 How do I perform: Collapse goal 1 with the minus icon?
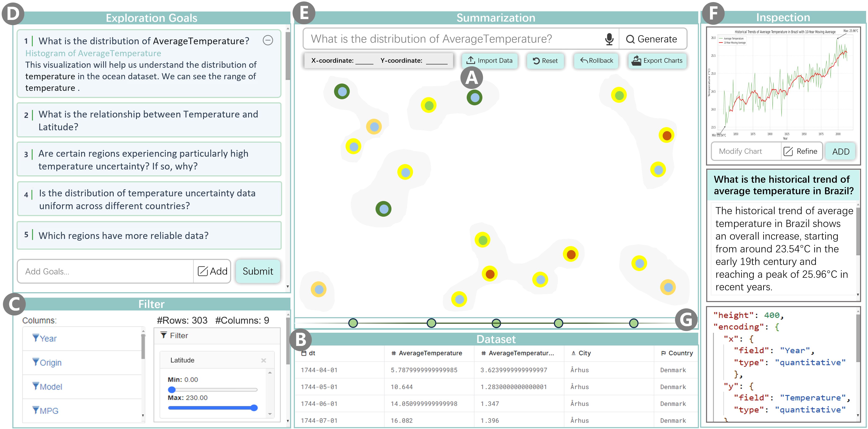click(268, 40)
